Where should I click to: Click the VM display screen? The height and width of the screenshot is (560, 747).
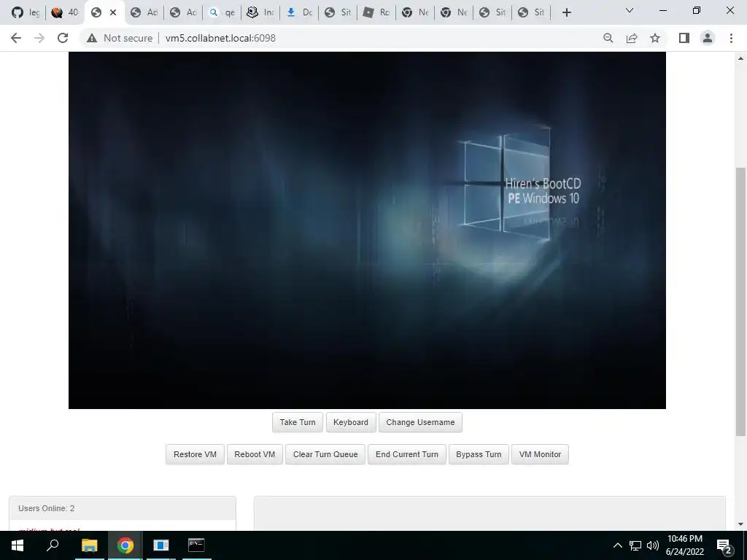pos(367,230)
